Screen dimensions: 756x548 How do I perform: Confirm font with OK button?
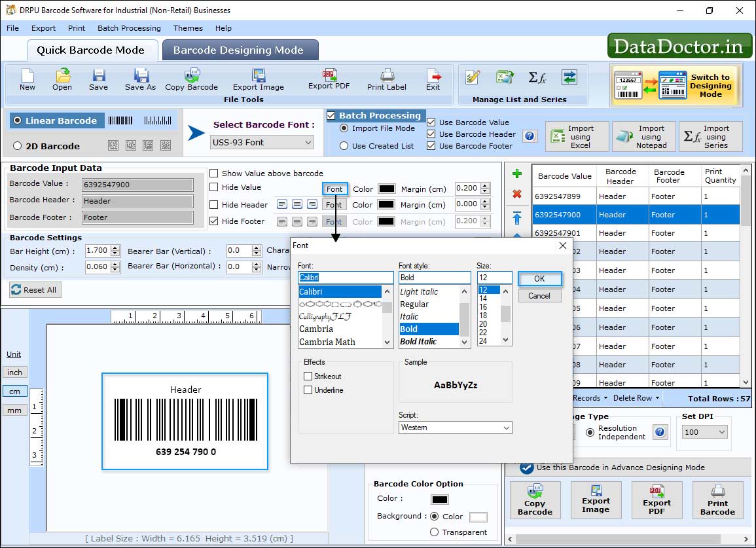(x=539, y=278)
